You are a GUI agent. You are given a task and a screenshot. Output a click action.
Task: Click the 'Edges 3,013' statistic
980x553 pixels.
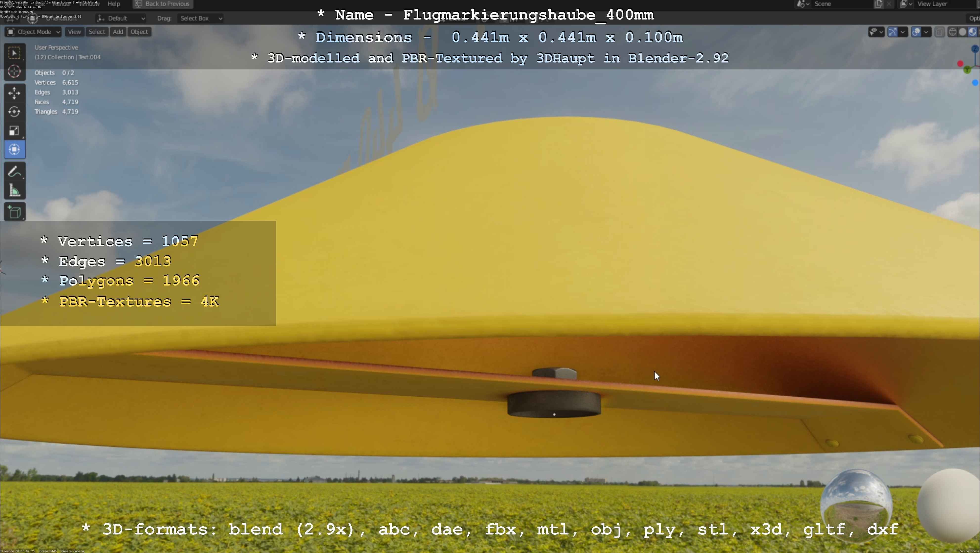56,92
